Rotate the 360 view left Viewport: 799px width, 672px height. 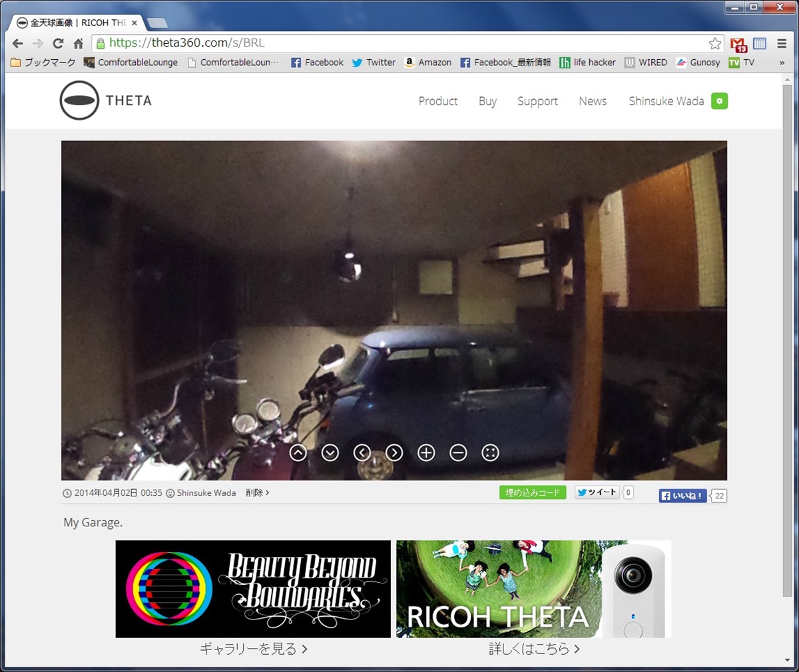tap(362, 452)
